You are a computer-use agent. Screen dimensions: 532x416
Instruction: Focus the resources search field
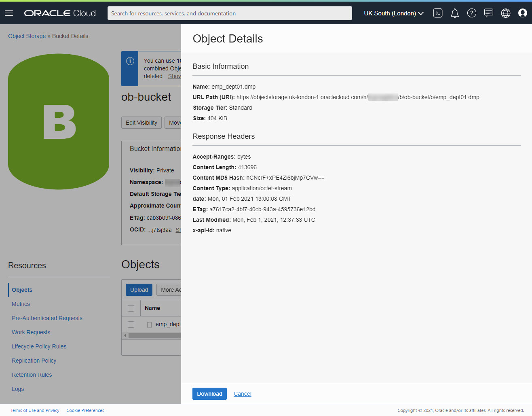230,13
